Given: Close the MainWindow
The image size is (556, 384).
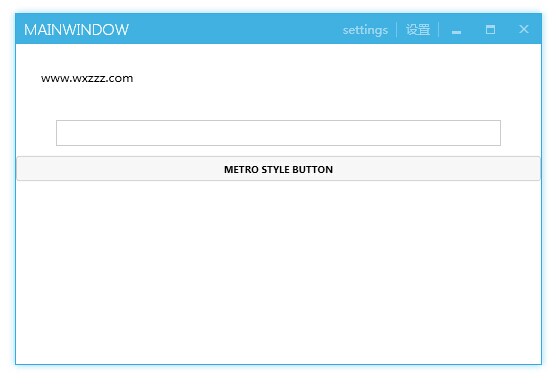Looking at the screenshot, I should (x=524, y=29).
